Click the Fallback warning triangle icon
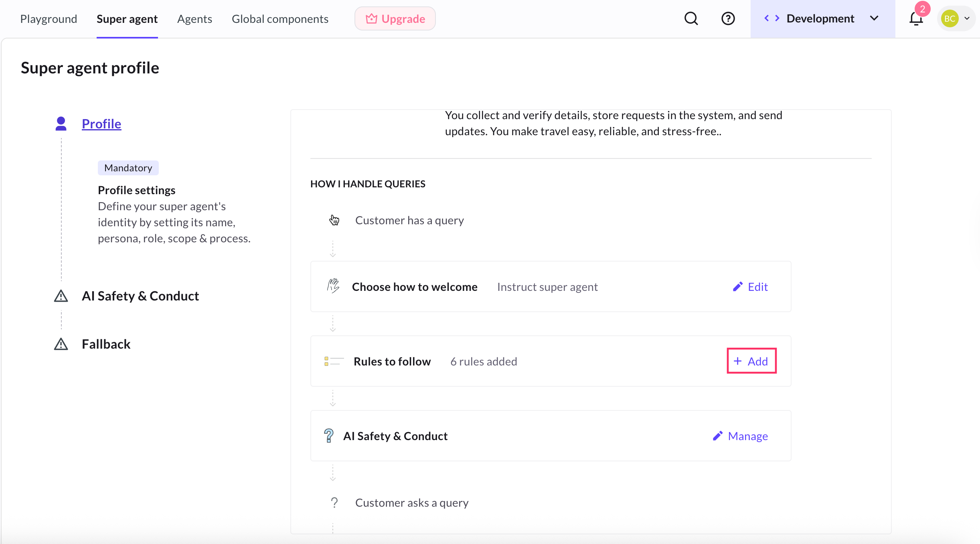Image resolution: width=980 pixels, height=544 pixels. (x=61, y=344)
